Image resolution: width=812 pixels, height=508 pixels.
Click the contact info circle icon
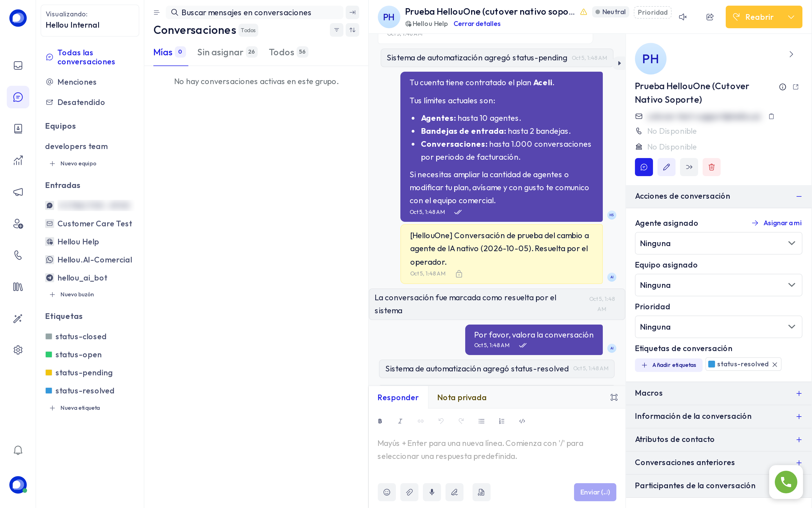click(x=782, y=87)
